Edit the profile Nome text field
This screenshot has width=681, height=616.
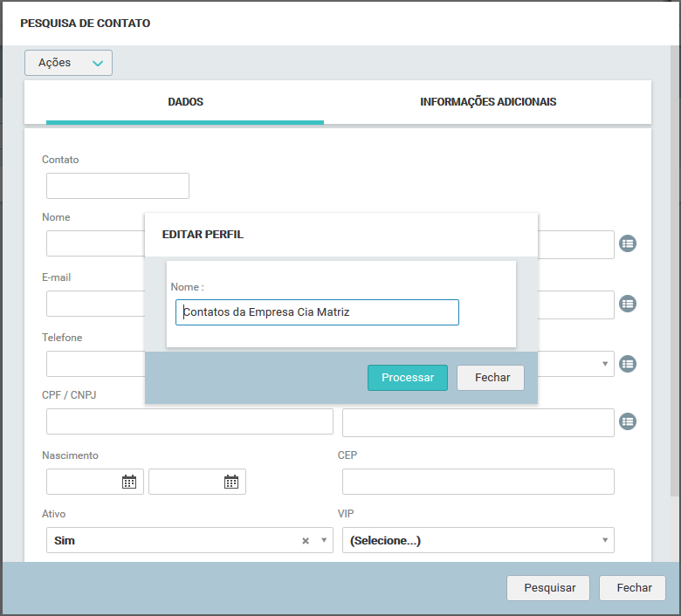pyautogui.click(x=317, y=312)
